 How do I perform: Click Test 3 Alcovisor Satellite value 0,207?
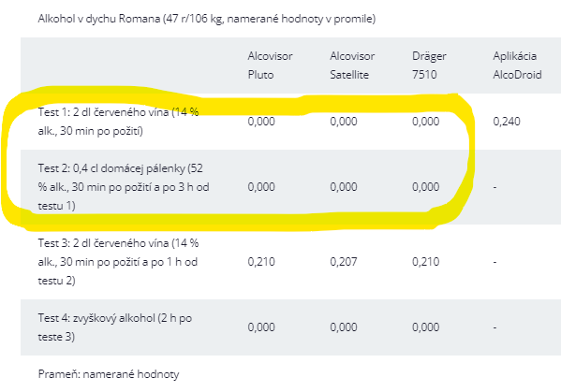(344, 262)
